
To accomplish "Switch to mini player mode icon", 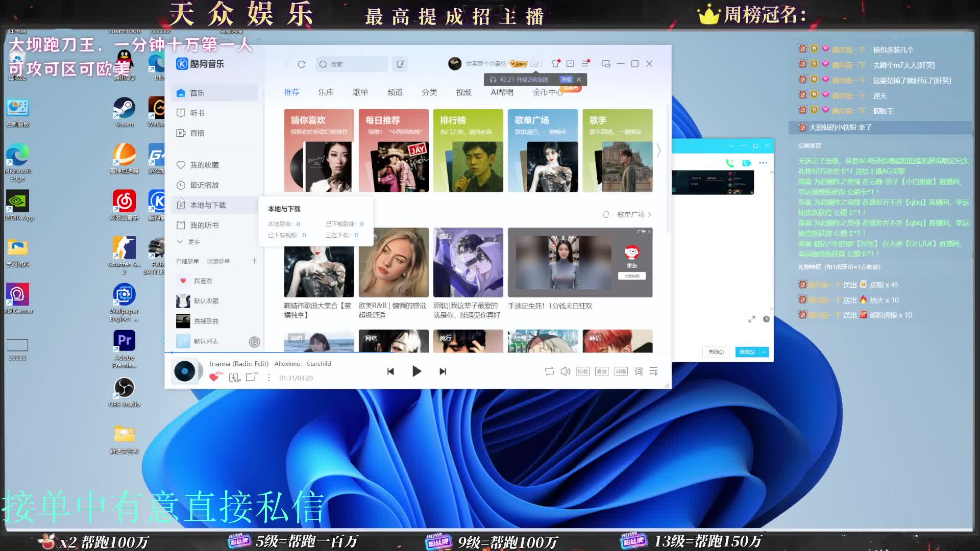I will pos(606,64).
